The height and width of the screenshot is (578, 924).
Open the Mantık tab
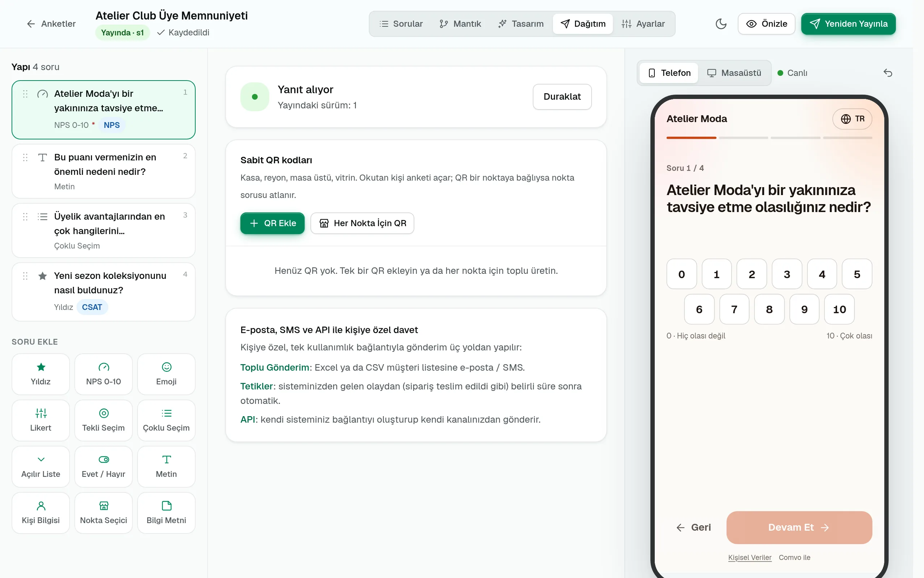(x=460, y=24)
